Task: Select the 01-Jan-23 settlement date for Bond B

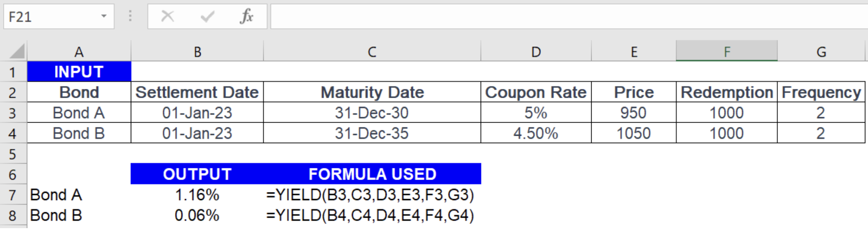Action: [198, 133]
